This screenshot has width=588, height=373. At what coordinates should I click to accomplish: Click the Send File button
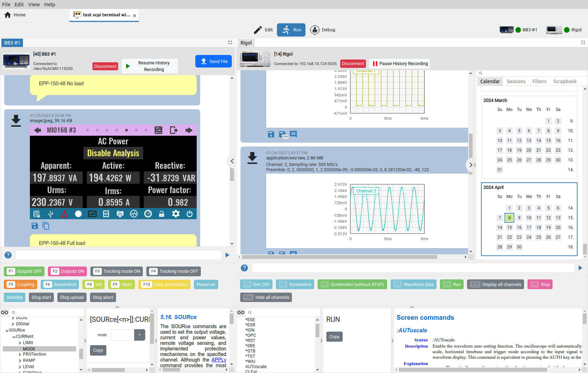pos(213,61)
